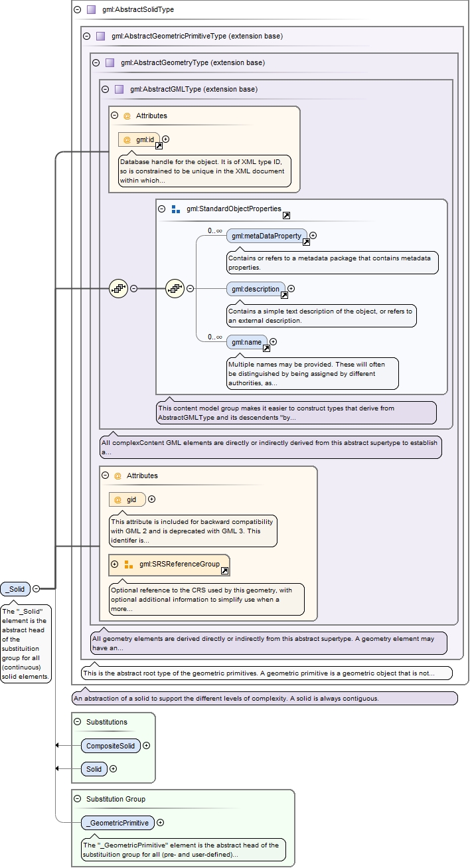Click the link arrow under gml:metaDataProperty
470x868 pixels.
pos(306,242)
